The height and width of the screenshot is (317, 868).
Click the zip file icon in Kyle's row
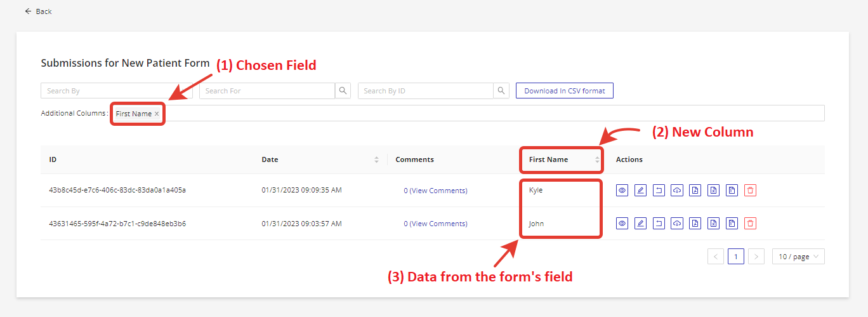pyautogui.click(x=732, y=190)
